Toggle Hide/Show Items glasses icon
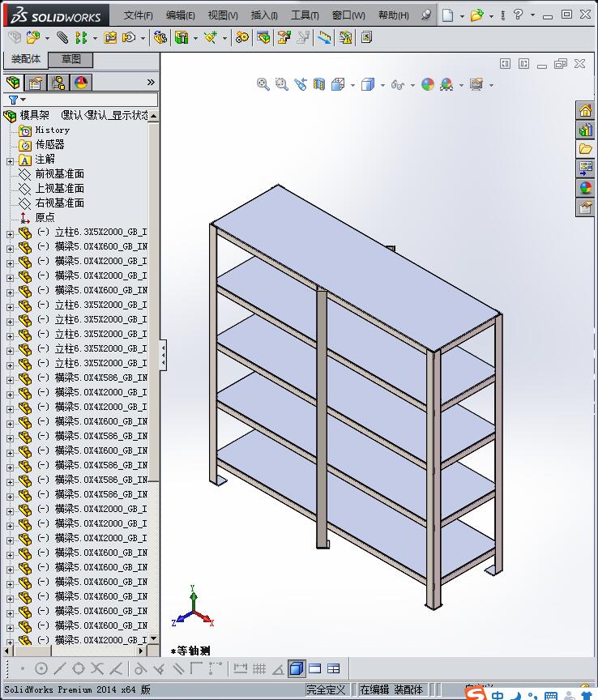Screen dimensions: 598x700 (x=398, y=84)
